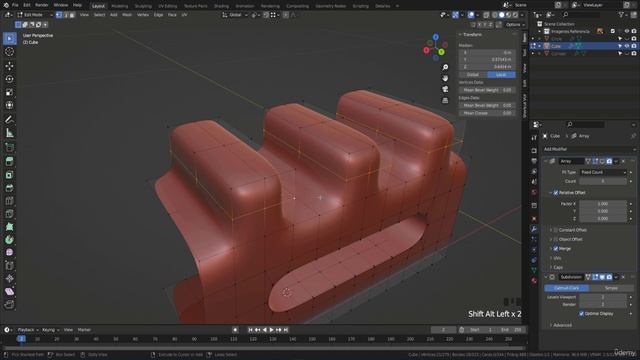Hide Cube object with eye icon
This screenshot has height=360, width=640.
[x=627, y=46]
